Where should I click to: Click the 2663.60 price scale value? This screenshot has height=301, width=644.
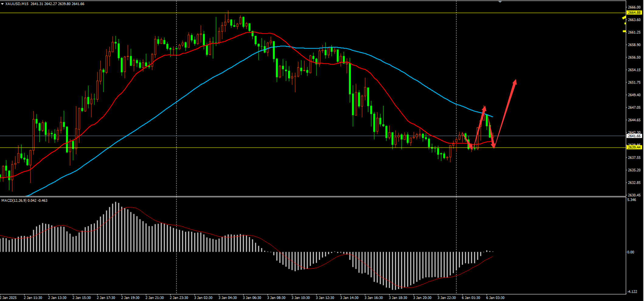(x=634, y=20)
